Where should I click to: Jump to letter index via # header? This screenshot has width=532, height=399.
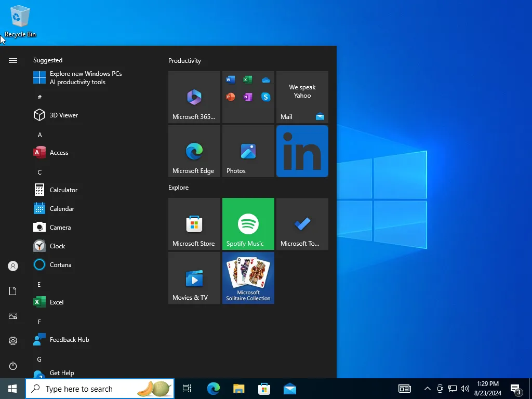point(39,97)
